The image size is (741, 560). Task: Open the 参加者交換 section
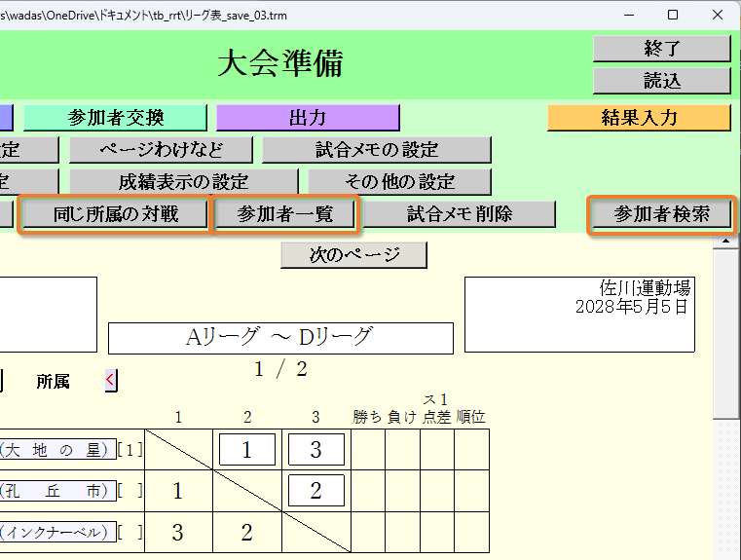pos(115,117)
